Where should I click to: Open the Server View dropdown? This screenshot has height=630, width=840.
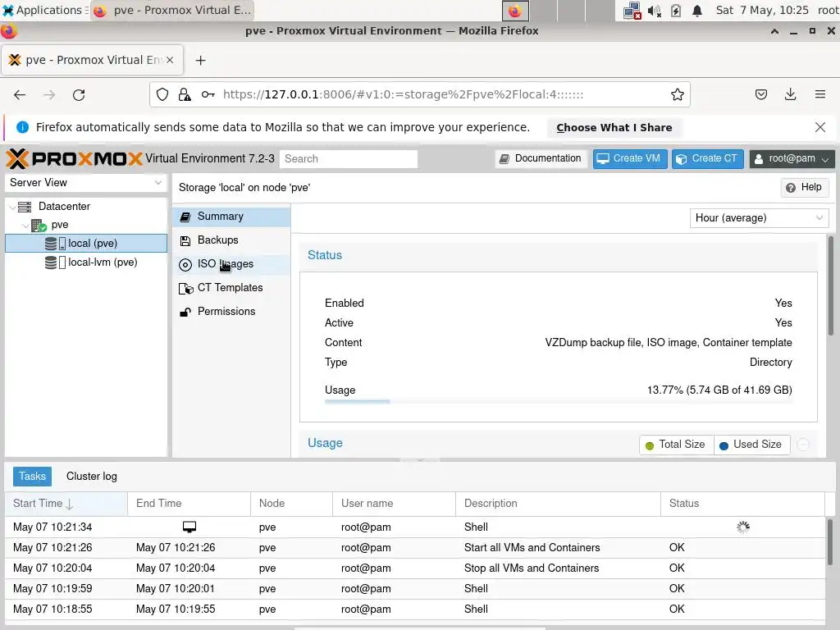pyautogui.click(x=85, y=183)
